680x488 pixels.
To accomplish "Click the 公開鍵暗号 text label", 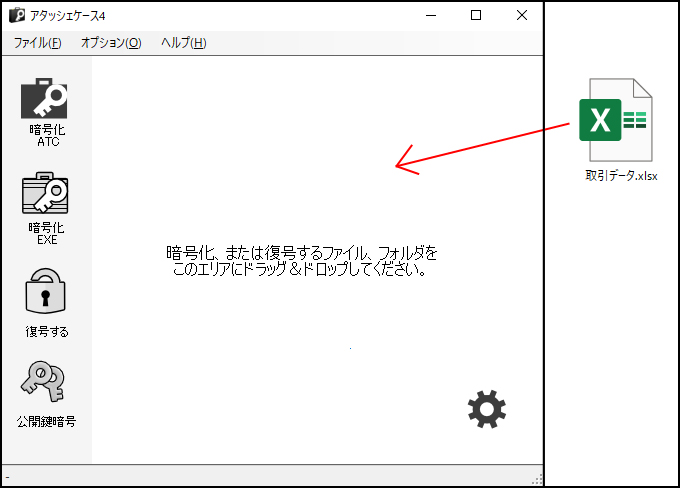I will (x=46, y=421).
